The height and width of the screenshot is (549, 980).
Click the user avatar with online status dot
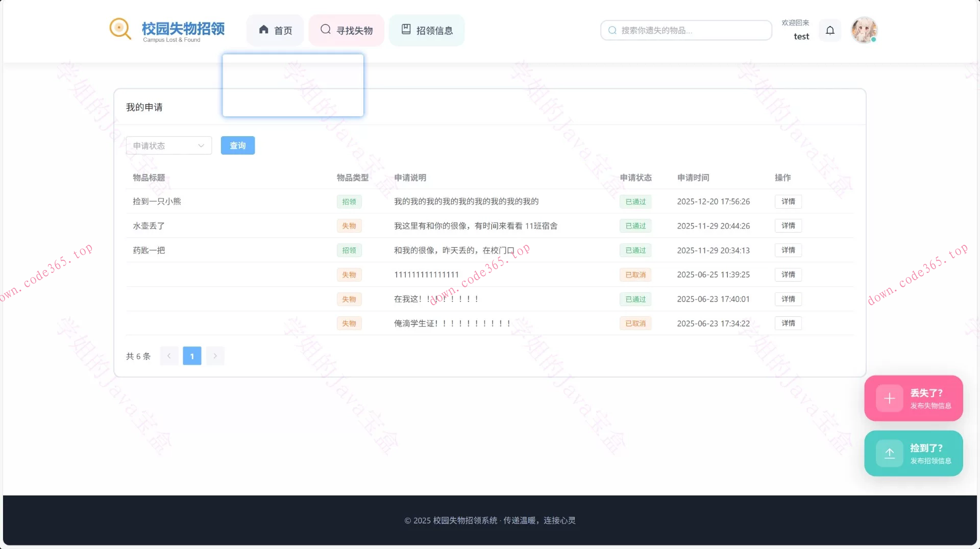[864, 30]
